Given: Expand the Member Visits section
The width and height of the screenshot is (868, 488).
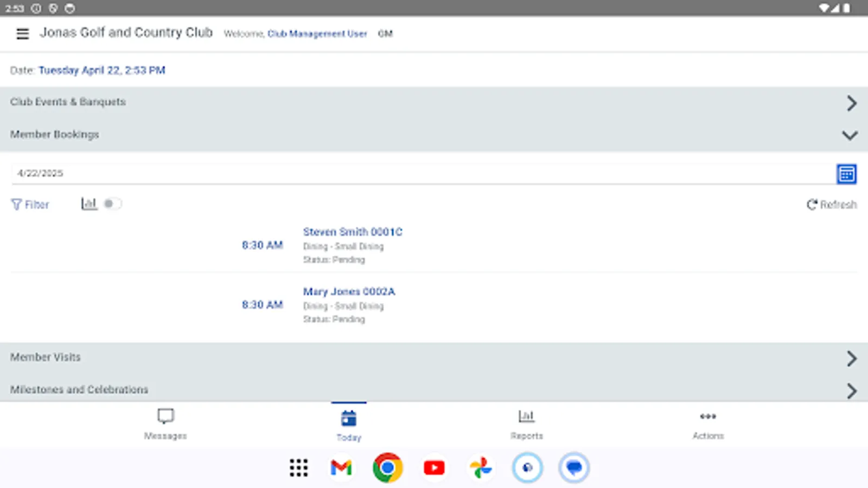Looking at the screenshot, I should (851, 357).
